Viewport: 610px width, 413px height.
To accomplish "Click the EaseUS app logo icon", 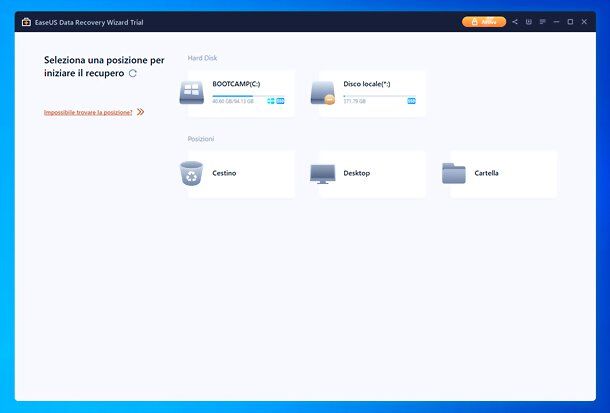I will [26, 22].
